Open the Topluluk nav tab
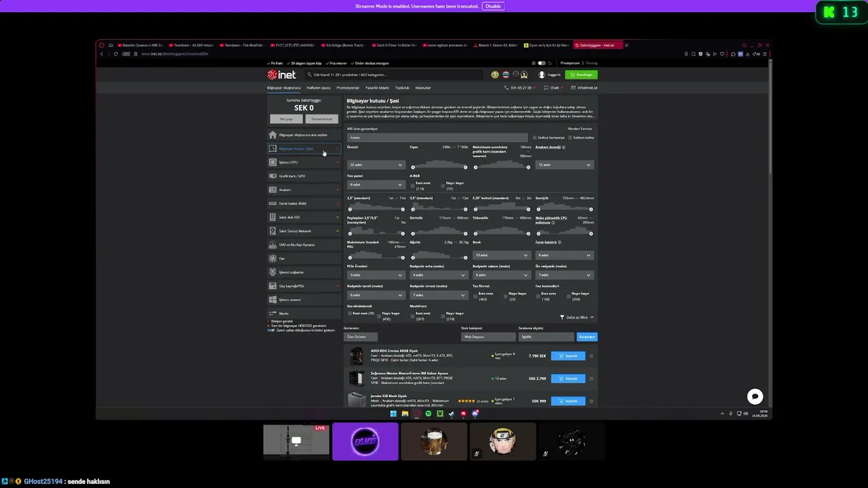This screenshot has height=488, width=868. (402, 87)
